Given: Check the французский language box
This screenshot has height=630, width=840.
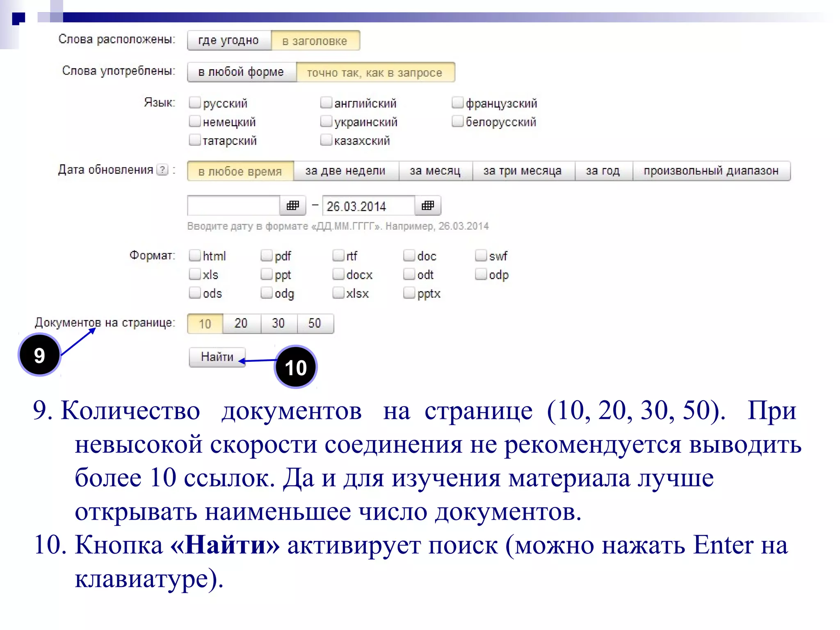Looking at the screenshot, I should click(x=457, y=102).
